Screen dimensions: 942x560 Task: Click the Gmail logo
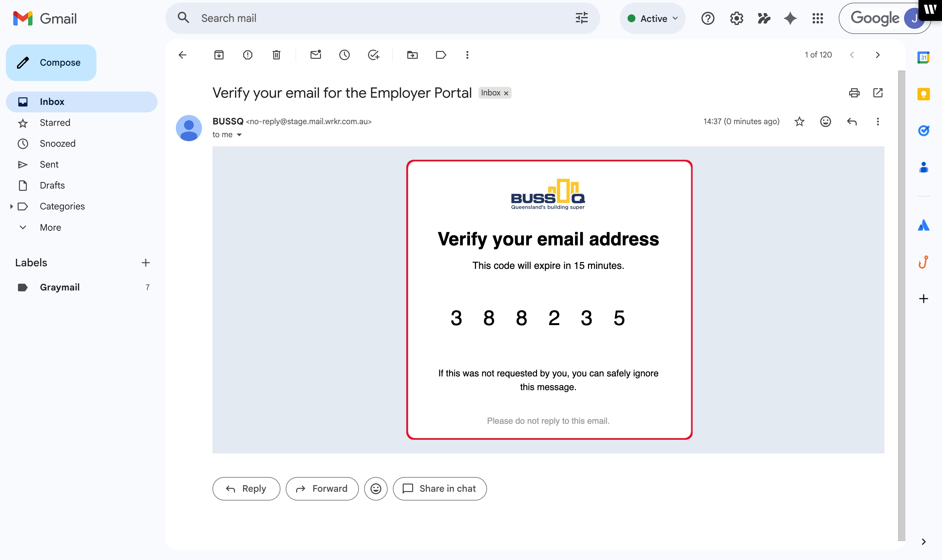click(x=44, y=18)
